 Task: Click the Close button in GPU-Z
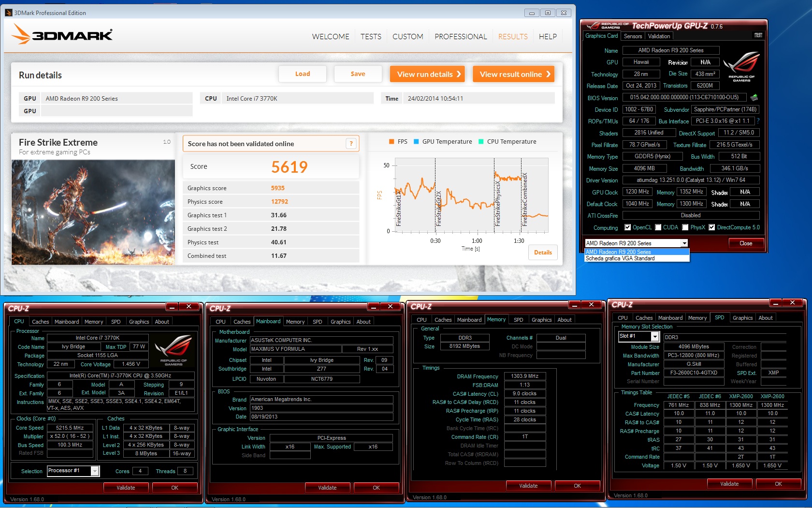(746, 243)
